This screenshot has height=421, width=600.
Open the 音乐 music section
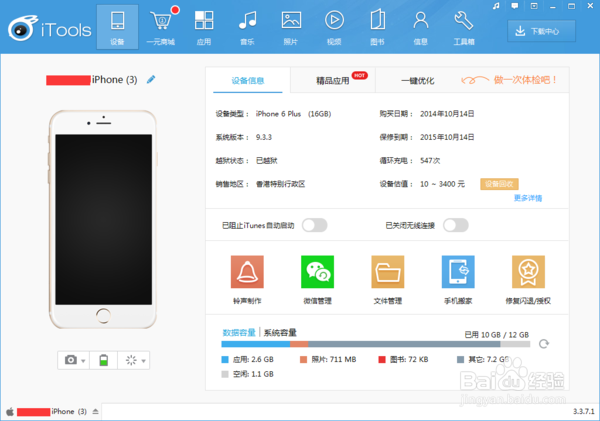tap(248, 27)
